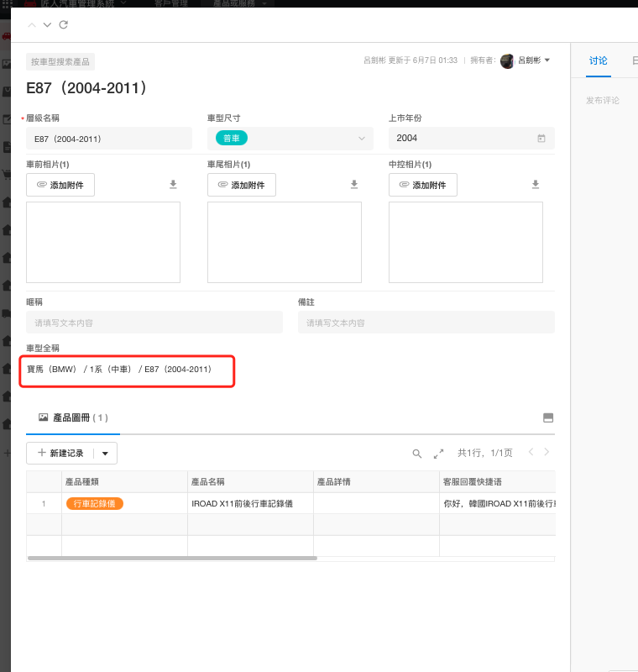Click the 新建记录 button
Image resolution: width=638 pixels, height=672 pixels.
[x=60, y=454]
